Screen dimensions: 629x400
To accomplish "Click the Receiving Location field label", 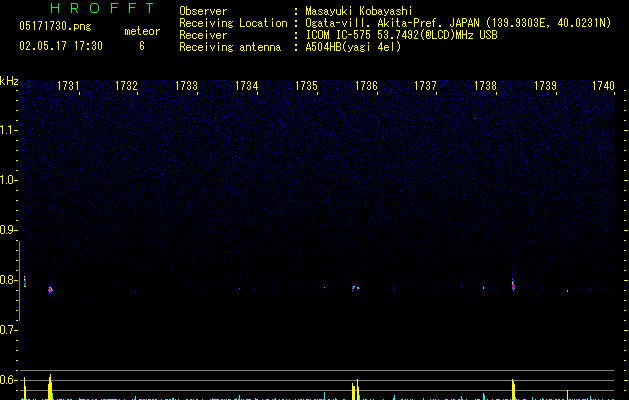I will 233,23.
